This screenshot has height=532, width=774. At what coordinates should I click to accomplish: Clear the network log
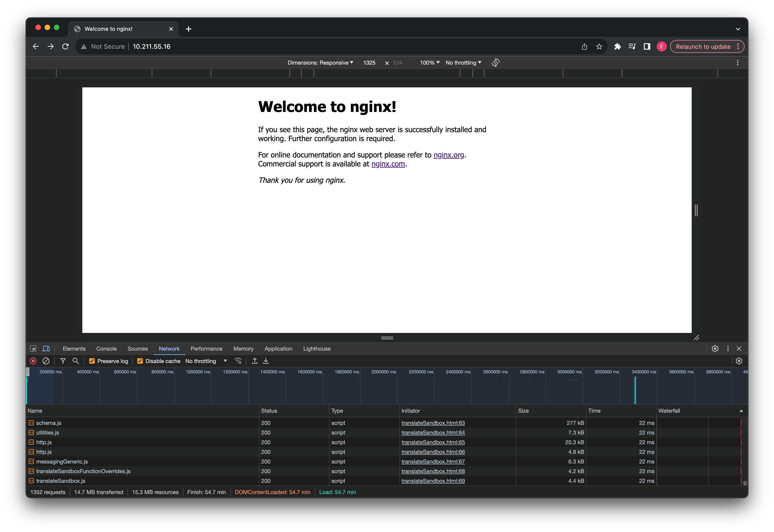pyautogui.click(x=46, y=361)
